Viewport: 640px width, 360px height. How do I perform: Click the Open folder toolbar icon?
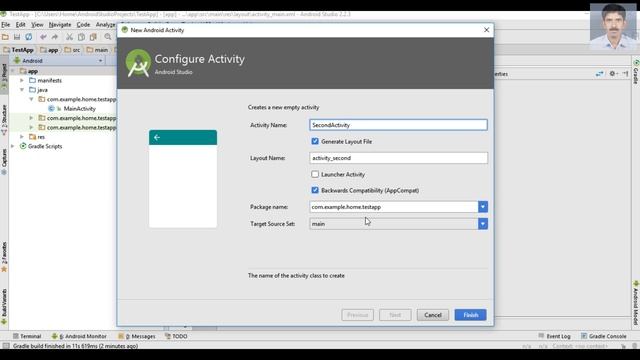5,37
